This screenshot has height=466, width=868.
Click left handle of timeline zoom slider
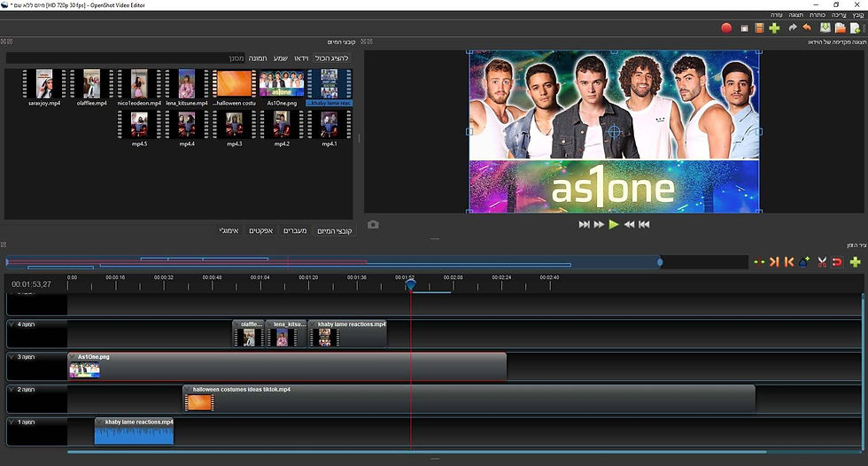[x=7, y=262]
